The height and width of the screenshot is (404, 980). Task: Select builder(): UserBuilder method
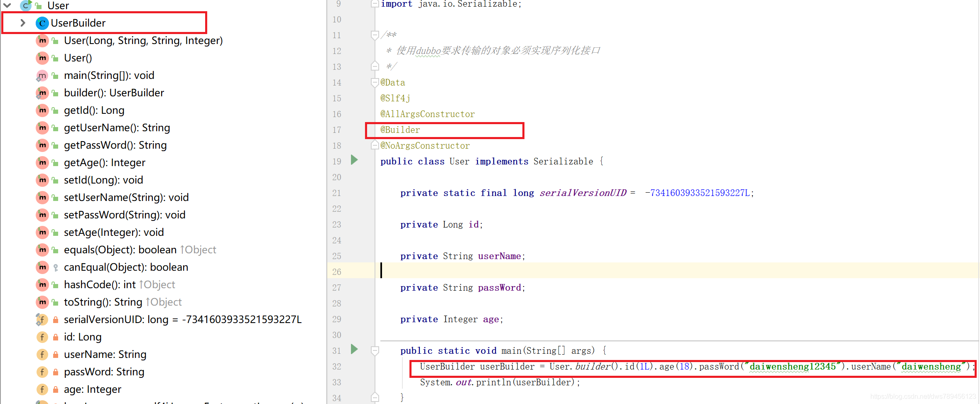click(x=114, y=93)
